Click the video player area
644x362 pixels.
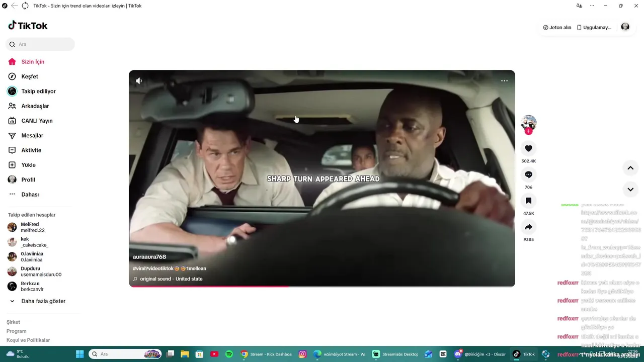click(322, 178)
